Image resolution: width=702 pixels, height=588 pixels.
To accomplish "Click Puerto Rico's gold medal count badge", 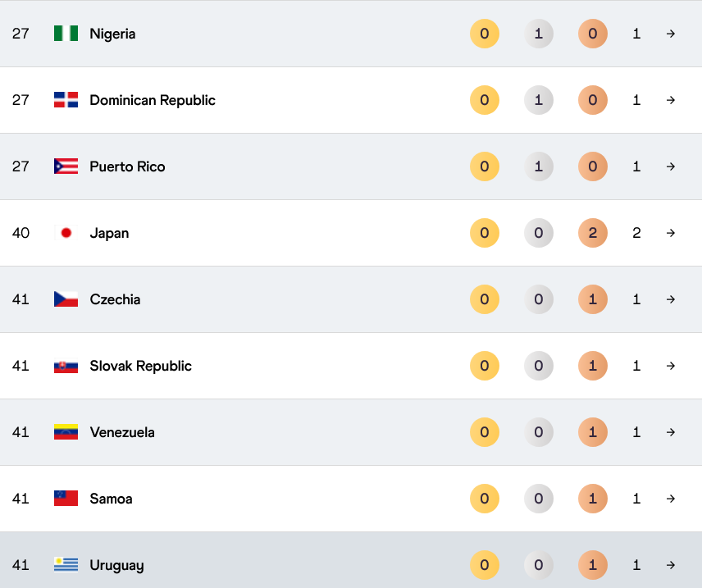I will click(x=484, y=166).
